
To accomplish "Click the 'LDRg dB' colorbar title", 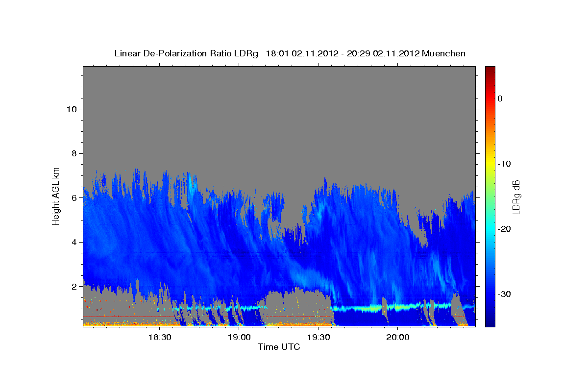I will [x=516, y=196].
